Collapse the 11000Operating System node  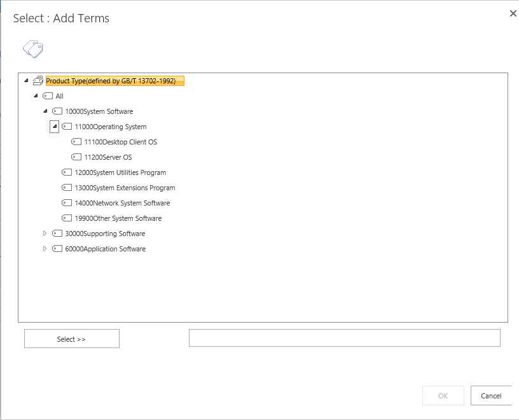pyautogui.click(x=55, y=127)
